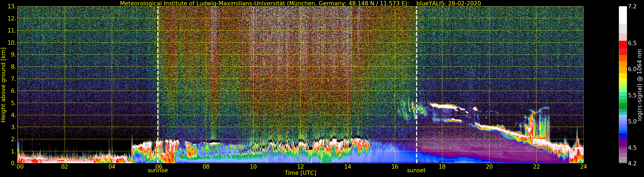
Task: Click the '02' tick on the time axis
Action: point(65,166)
